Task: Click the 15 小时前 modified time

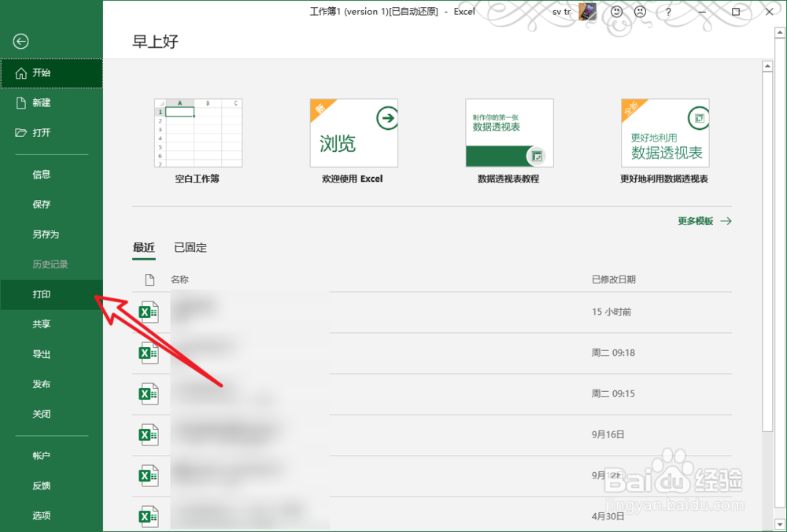Action: tap(611, 312)
